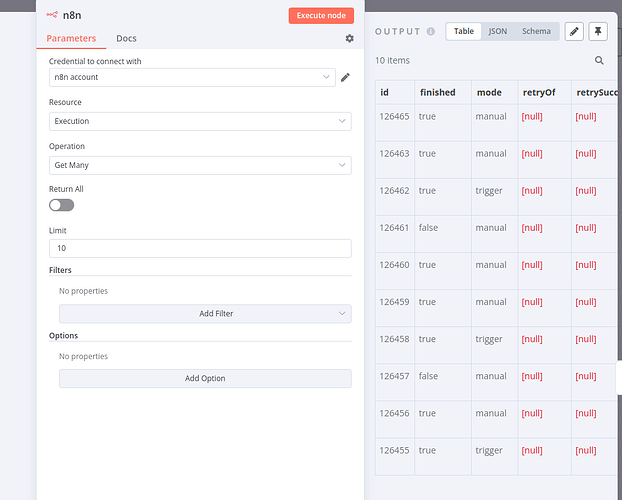Click the manual mode in row 126465

point(491,116)
